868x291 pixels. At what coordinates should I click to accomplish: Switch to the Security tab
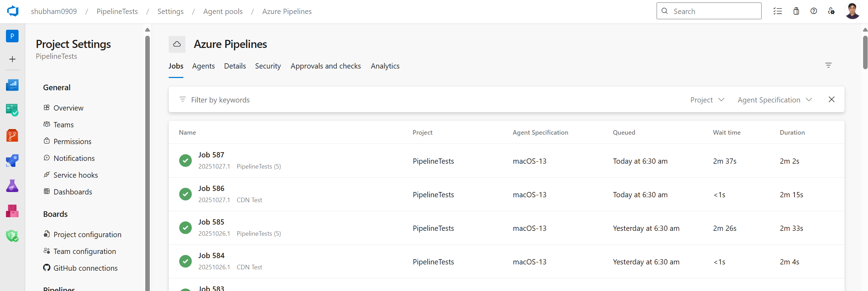[268, 66]
